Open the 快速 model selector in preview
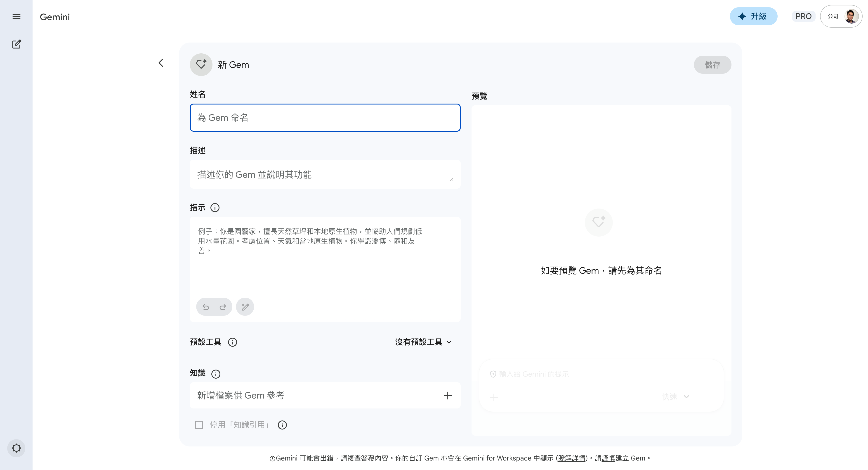 pyautogui.click(x=675, y=397)
